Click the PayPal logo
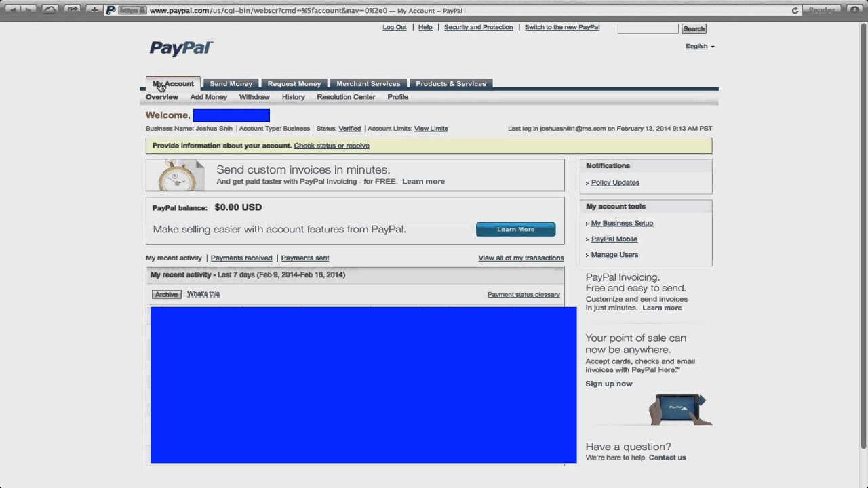Screen dimensions: 868x488 (181, 48)
